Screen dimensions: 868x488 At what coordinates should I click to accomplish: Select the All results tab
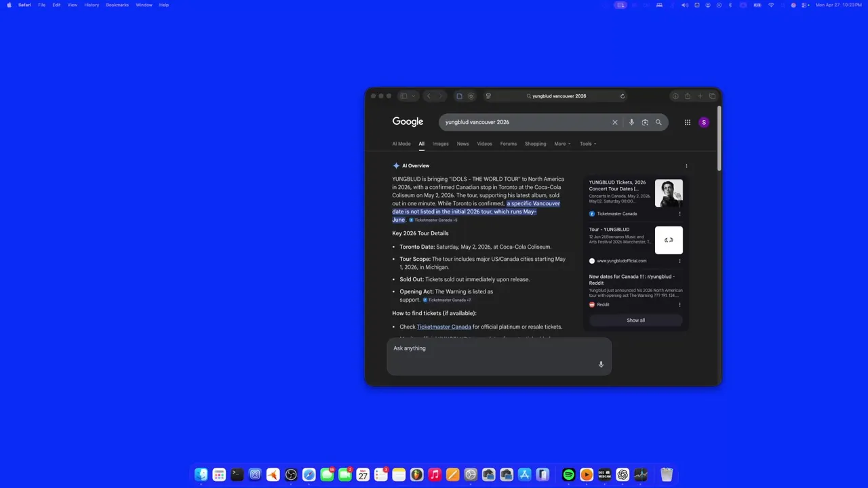pyautogui.click(x=421, y=144)
